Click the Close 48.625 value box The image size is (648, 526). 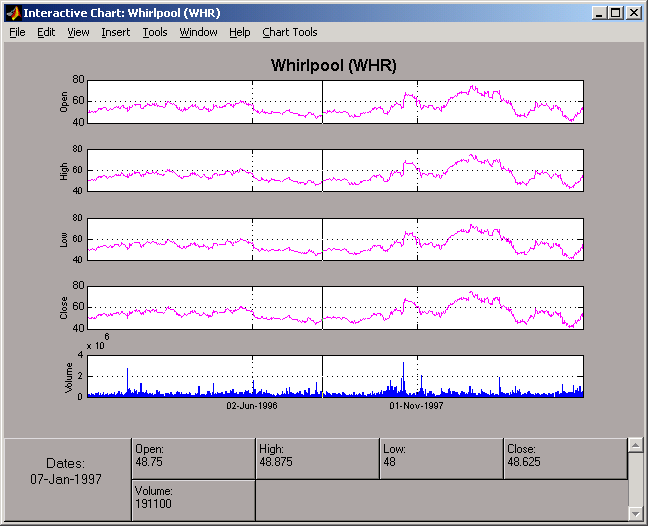(565, 459)
